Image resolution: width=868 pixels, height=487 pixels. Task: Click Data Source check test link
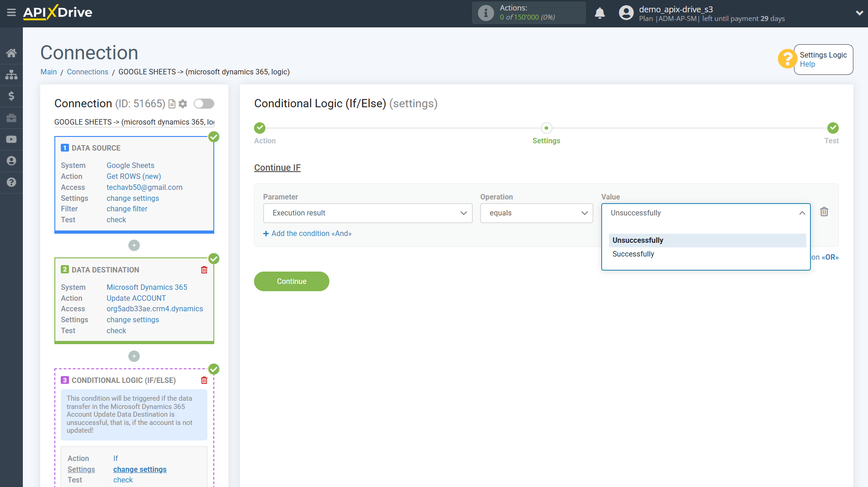pyautogui.click(x=116, y=220)
